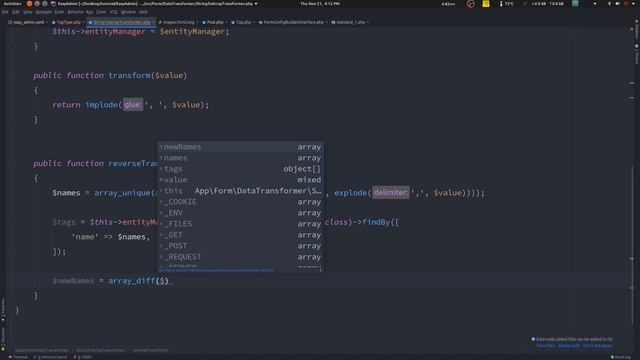Choose tags object[] completion suggestion
This screenshot has height=360, width=640.
point(241,169)
